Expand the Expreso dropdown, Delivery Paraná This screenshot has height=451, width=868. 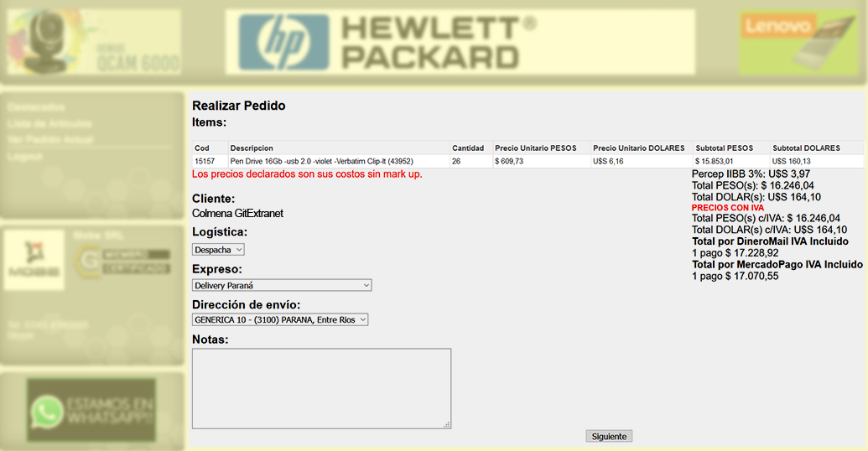pos(282,286)
